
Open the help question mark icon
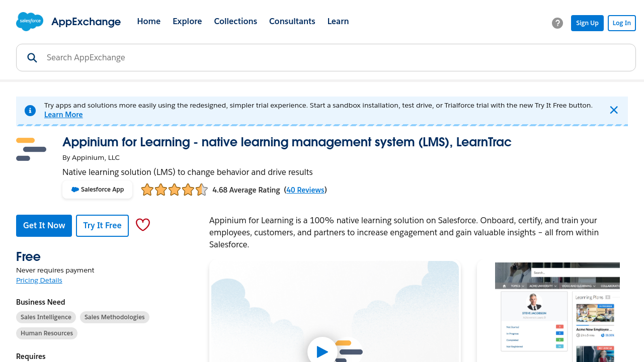click(x=557, y=23)
